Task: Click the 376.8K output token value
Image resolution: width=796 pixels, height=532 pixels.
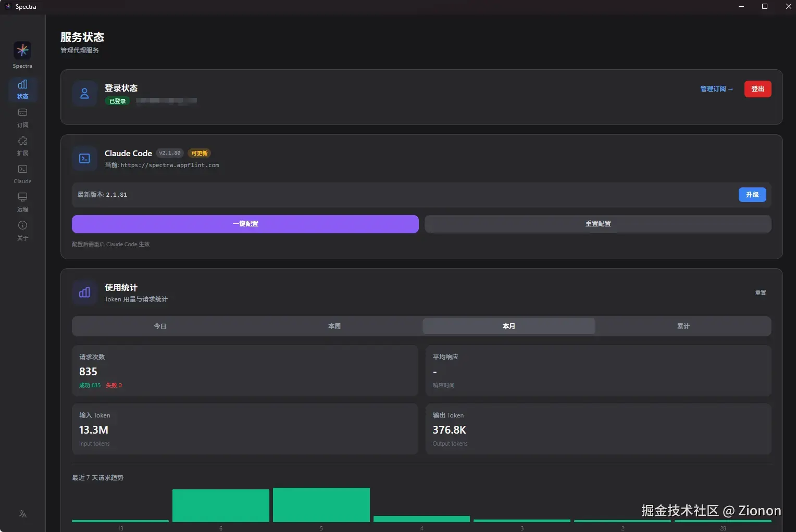Action: coord(449,430)
